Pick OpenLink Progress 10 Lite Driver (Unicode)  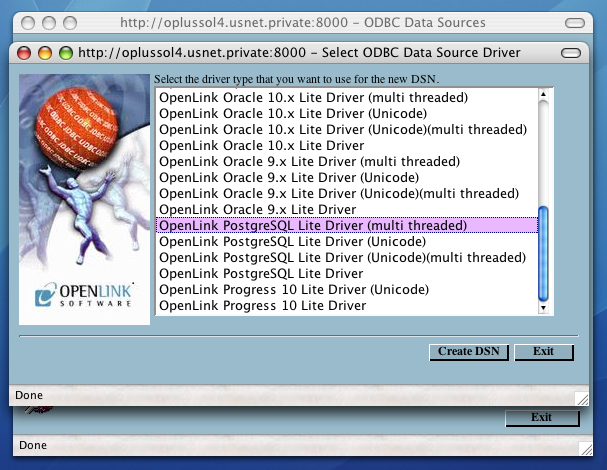(x=294, y=290)
